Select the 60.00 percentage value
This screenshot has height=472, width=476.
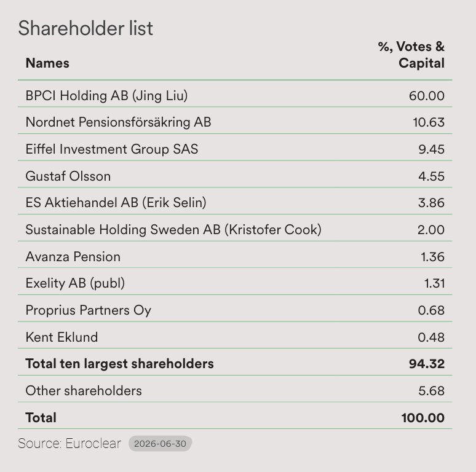pos(427,96)
